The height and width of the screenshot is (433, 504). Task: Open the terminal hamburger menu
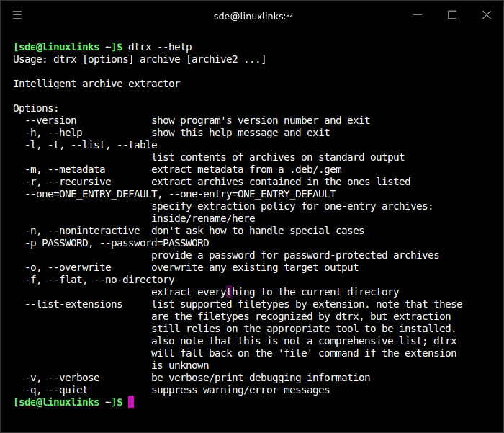coord(17,14)
